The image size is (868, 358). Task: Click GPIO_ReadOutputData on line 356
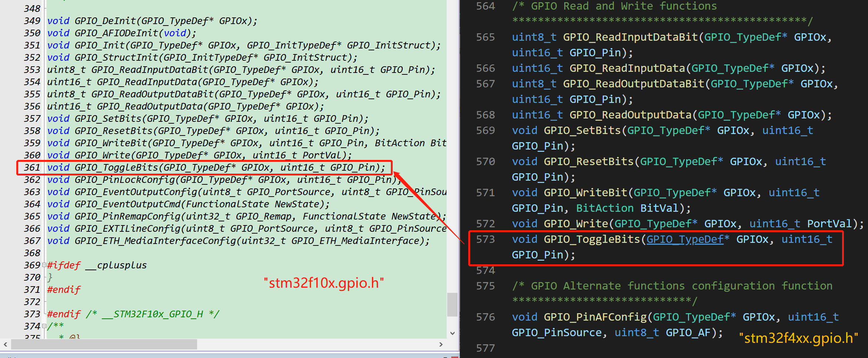[x=150, y=106]
